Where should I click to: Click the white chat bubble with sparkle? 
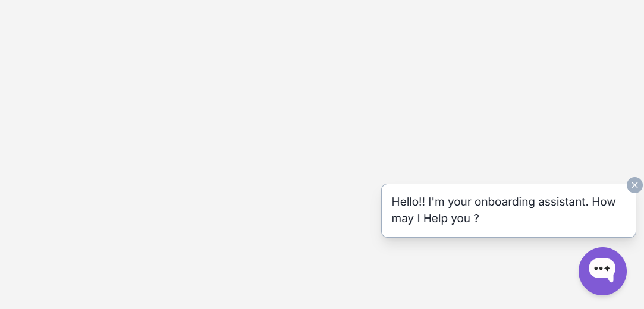click(602, 270)
